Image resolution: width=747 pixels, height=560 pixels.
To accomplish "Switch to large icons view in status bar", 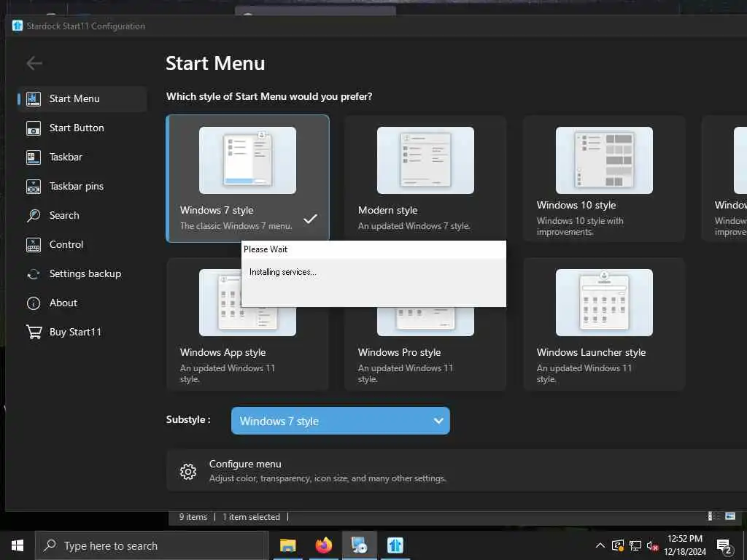I will click(x=729, y=516).
